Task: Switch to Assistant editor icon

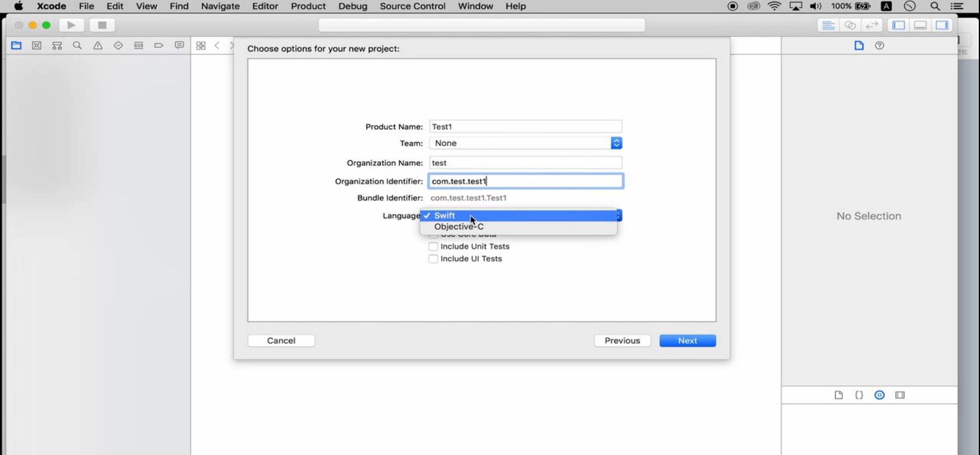Action: [x=850, y=25]
